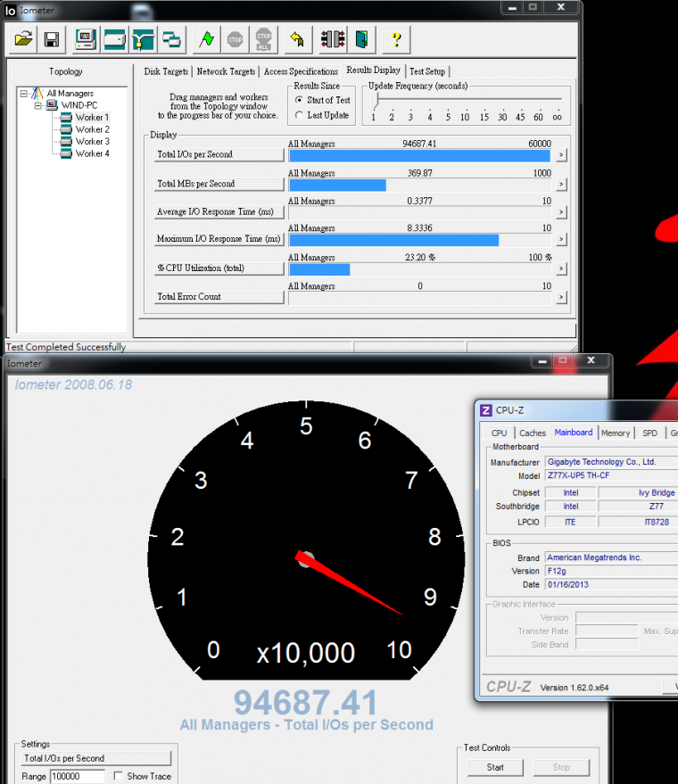Expand arrow beside Total I/Os per Second bar

(x=561, y=154)
